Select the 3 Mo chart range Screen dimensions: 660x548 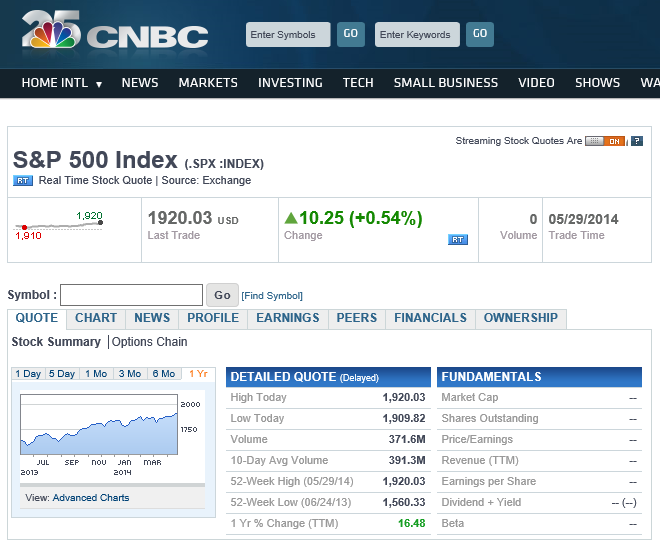[x=130, y=374]
